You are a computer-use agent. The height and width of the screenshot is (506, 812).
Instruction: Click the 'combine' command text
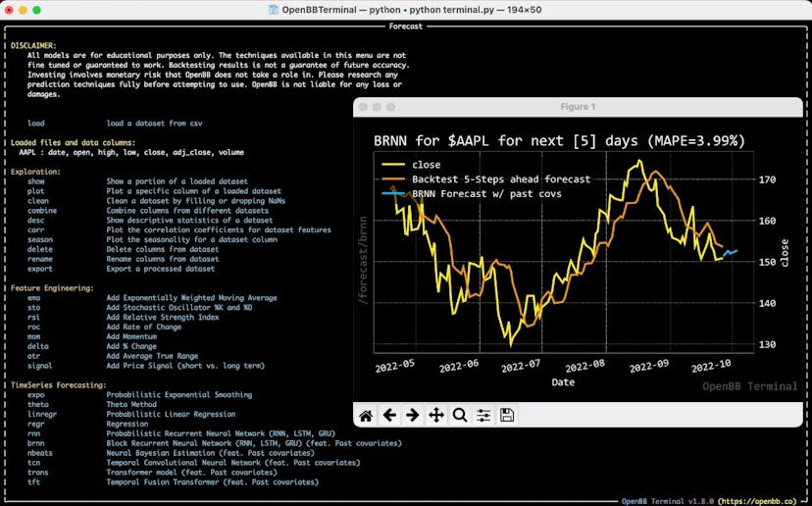point(42,211)
